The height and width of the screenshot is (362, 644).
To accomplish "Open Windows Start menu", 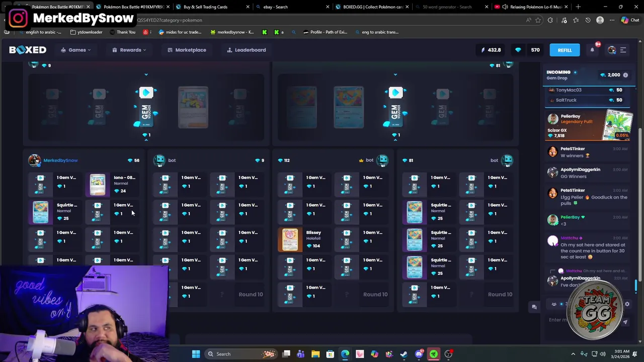I will (196, 354).
